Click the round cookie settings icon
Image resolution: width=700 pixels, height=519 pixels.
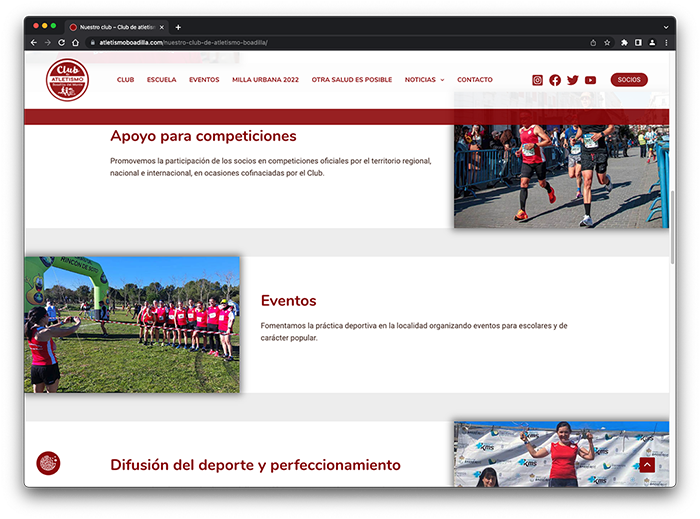[48, 463]
